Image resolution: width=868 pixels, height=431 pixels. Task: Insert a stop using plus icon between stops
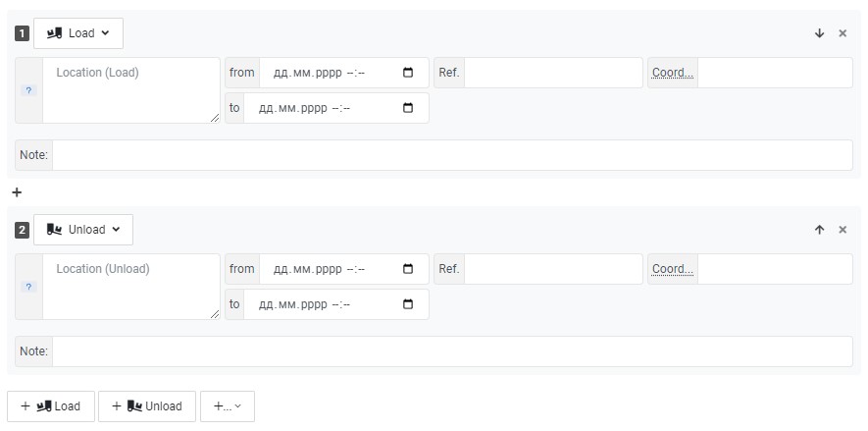point(17,192)
